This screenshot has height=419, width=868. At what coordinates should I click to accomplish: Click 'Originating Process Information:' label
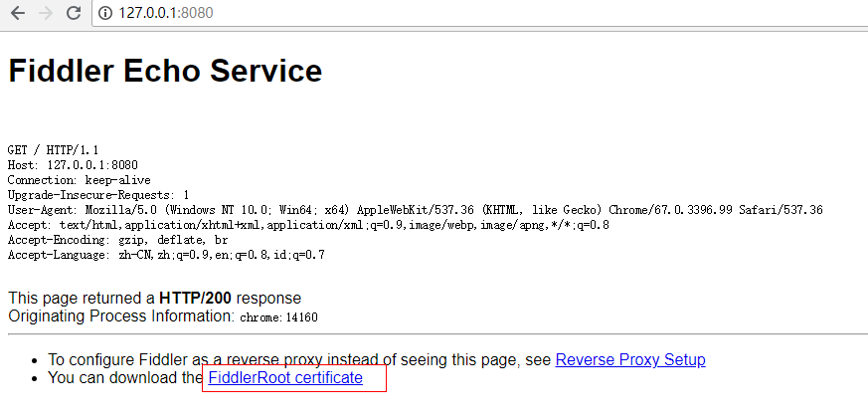pyautogui.click(x=121, y=316)
